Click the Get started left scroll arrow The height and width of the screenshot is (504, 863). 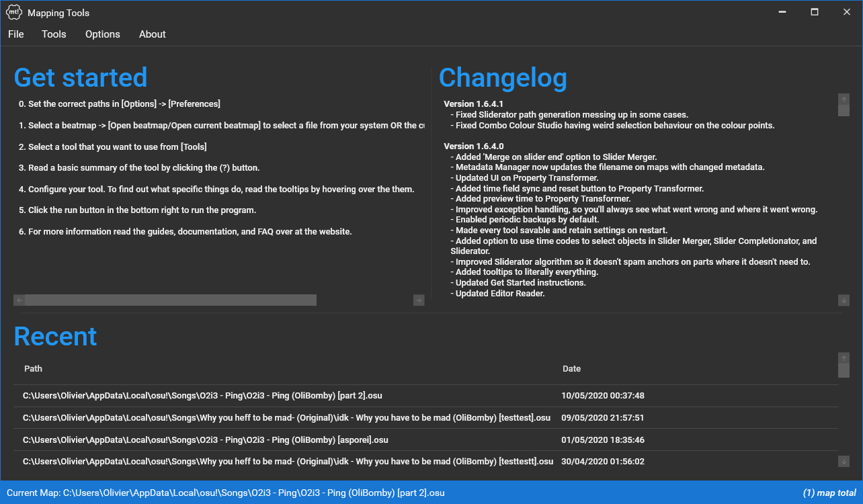pyautogui.click(x=19, y=300)
